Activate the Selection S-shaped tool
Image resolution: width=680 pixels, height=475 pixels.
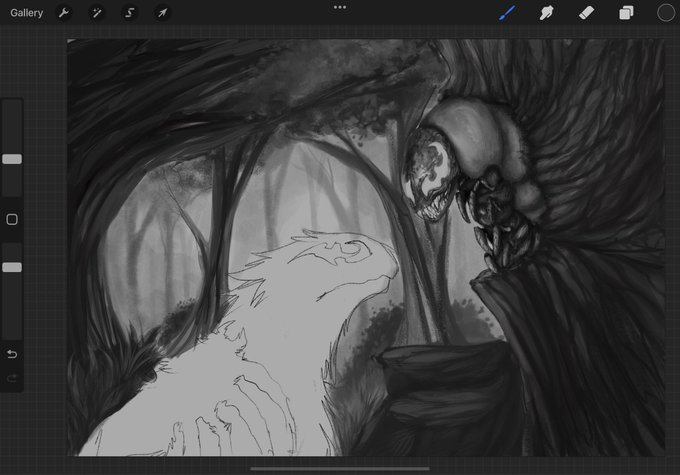point(129,13)
